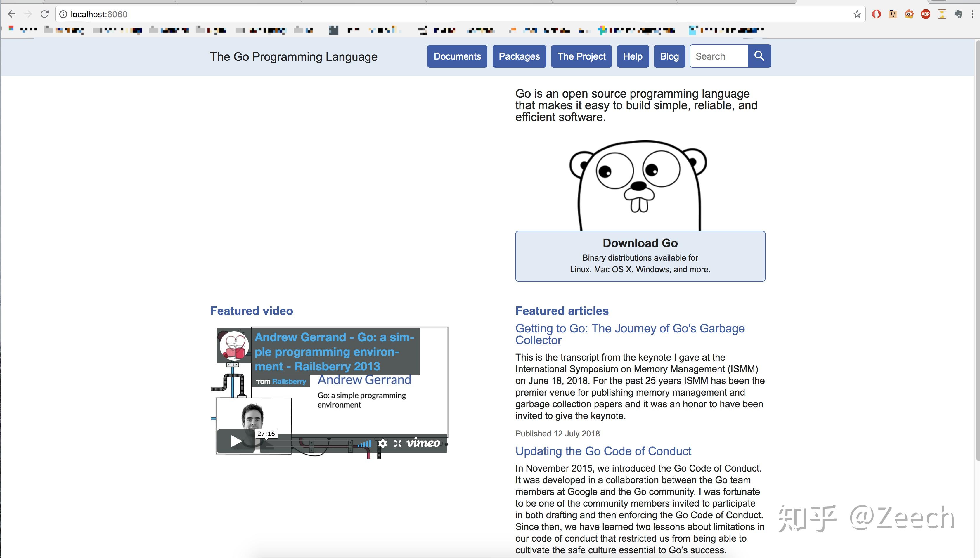This screenshot has height=558, width=980.
Task: Click the red hand AdBlock extension
Action: (x=876, y=14)
